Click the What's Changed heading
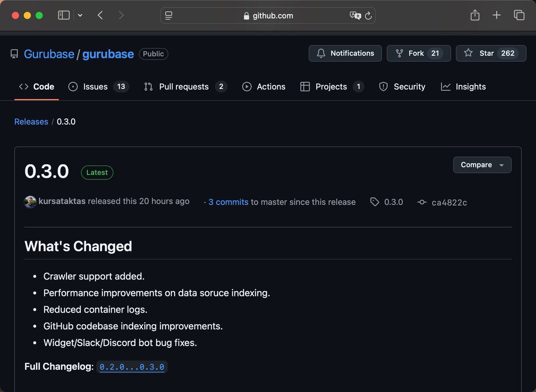 coord(78,246)
